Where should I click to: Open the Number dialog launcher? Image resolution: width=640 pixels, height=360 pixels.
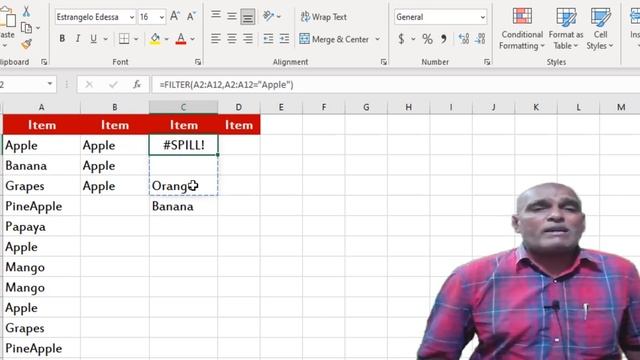487,62
